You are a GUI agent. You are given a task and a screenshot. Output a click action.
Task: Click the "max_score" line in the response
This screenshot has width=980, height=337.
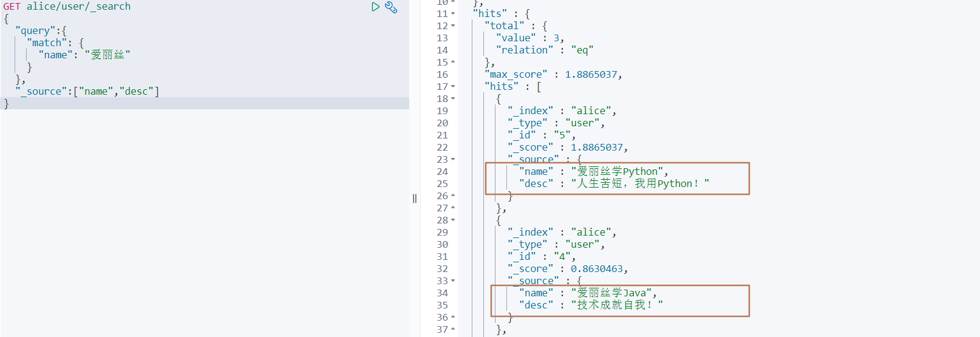pos(553,75)
